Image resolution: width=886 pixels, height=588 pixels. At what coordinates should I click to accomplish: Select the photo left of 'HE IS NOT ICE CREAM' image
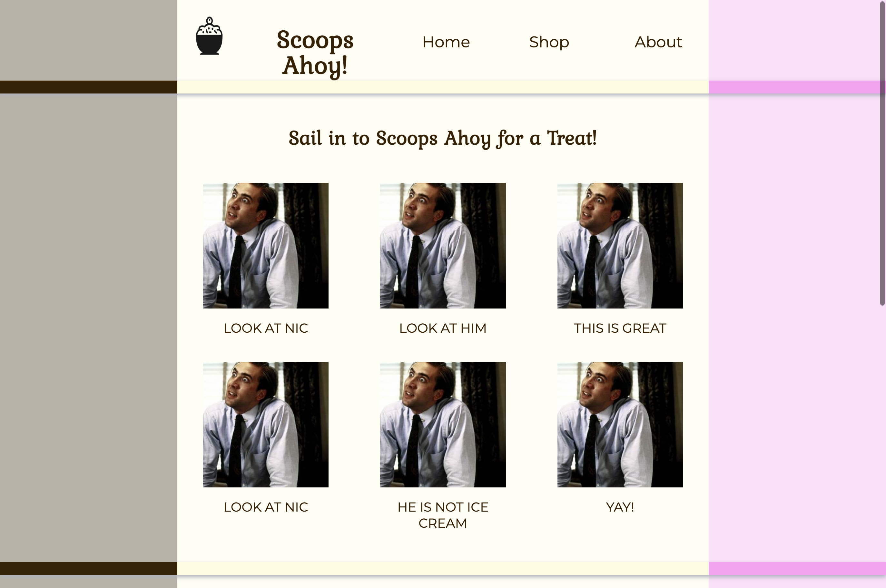coord(265,425)
